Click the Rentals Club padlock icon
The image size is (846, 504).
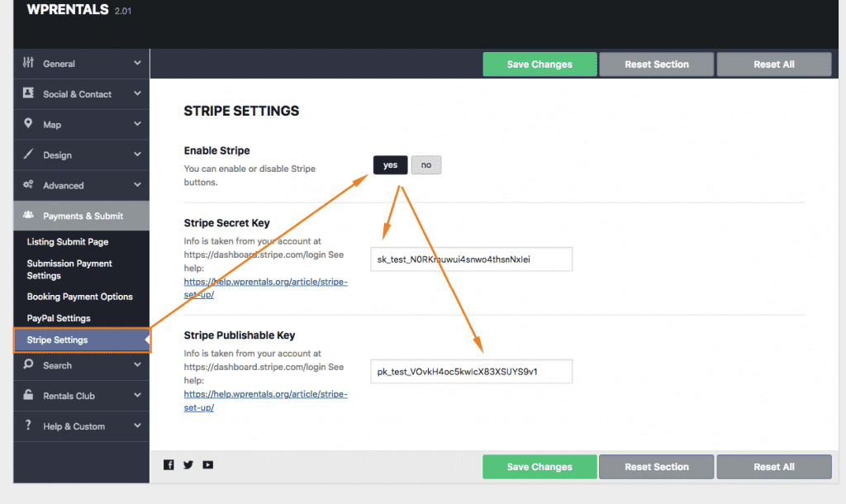pyautogui.click(x=26, y=396)
